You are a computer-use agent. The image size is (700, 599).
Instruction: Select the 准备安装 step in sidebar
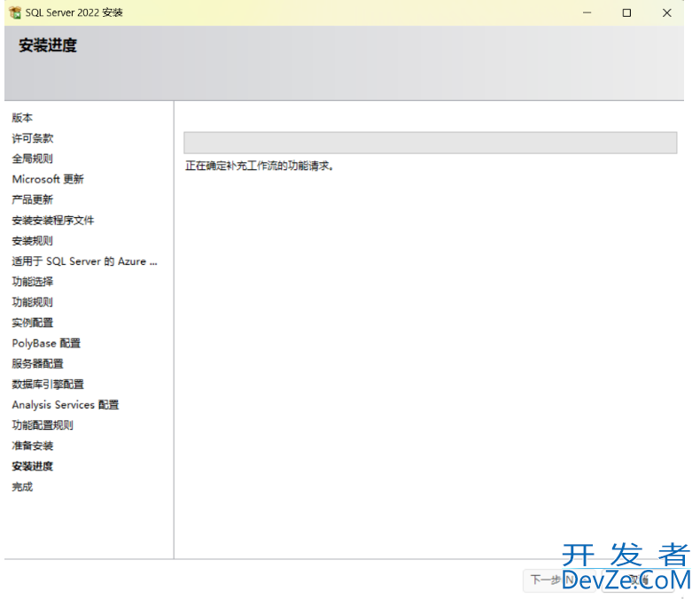[x=33, y=447]
